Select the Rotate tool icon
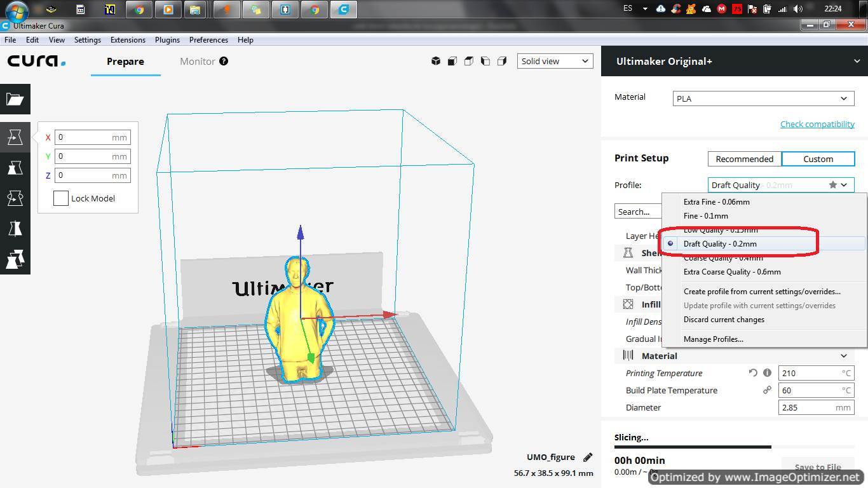Screen dimensions: 868x488 15,198
